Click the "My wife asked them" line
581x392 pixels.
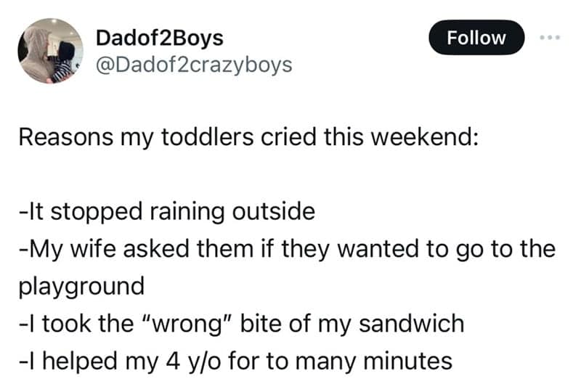click(286, 249)
